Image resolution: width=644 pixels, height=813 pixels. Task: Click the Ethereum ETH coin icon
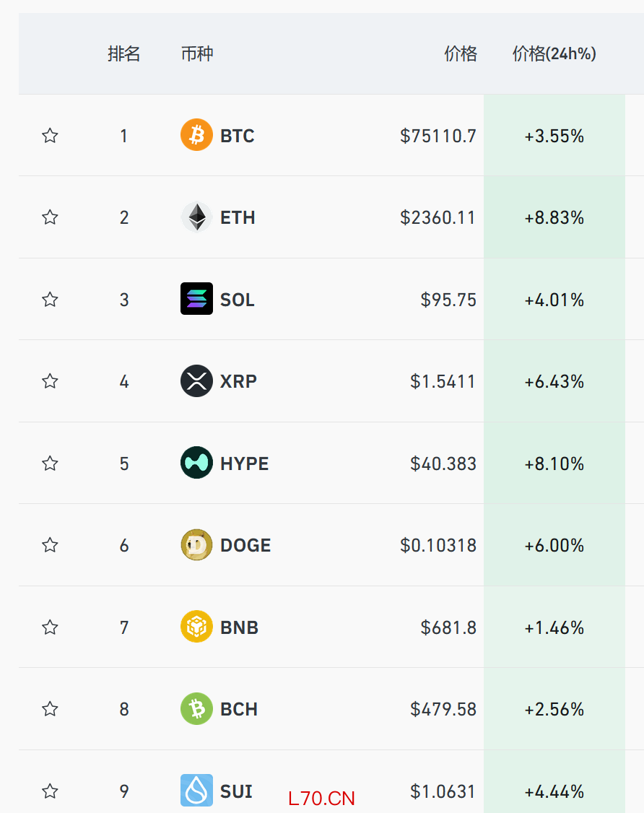point(196,217)
